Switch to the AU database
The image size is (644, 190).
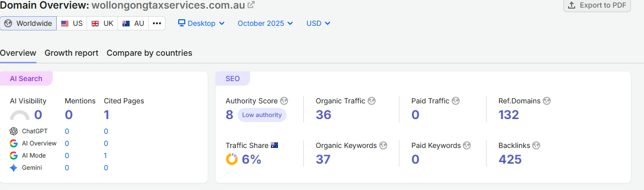(x=133, y=23)
